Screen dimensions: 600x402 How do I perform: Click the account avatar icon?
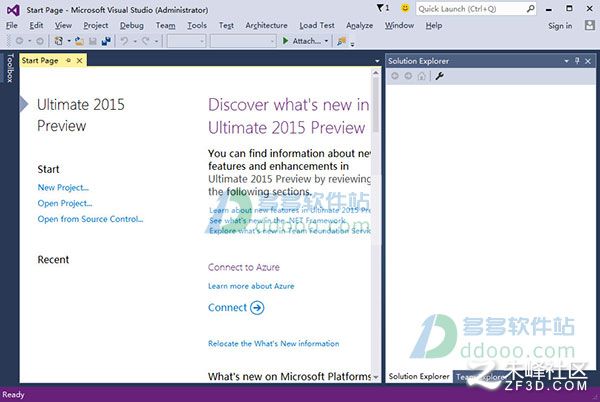pyautogui.click(x=590, y=25)
